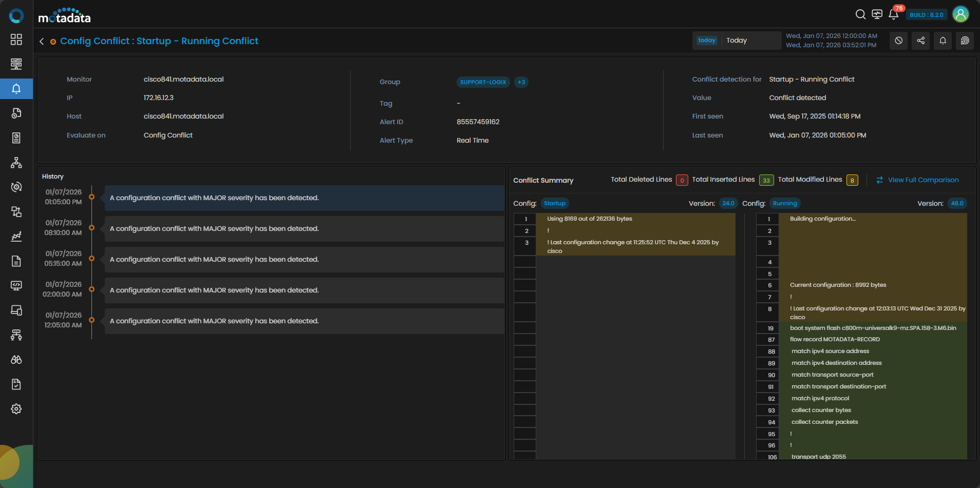This screenshot has height=488, width=980.
Task: Open Settings gear in left sidebar
Action: (16, 409)
